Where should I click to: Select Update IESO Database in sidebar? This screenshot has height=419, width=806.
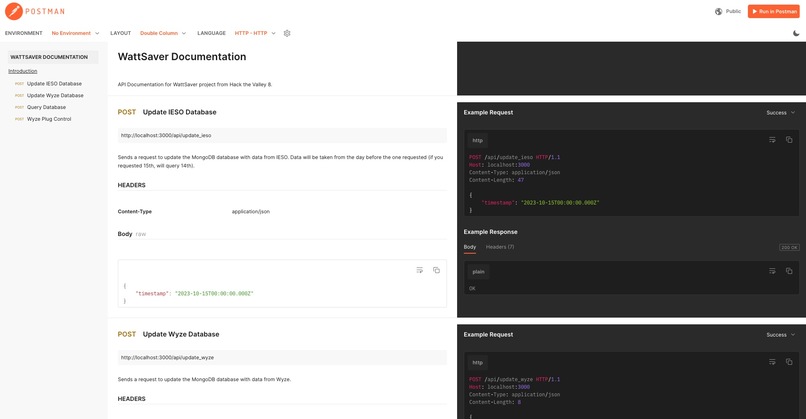[x=54, y=83]
